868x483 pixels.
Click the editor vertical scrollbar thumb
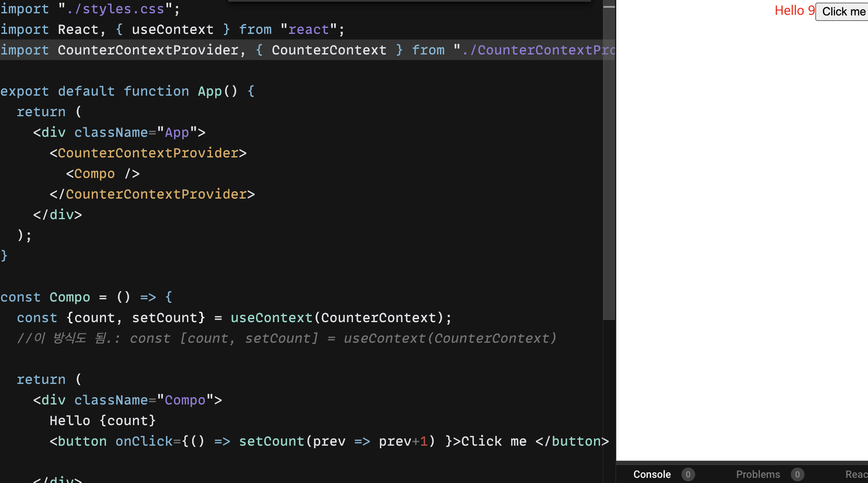coord(609,163)
